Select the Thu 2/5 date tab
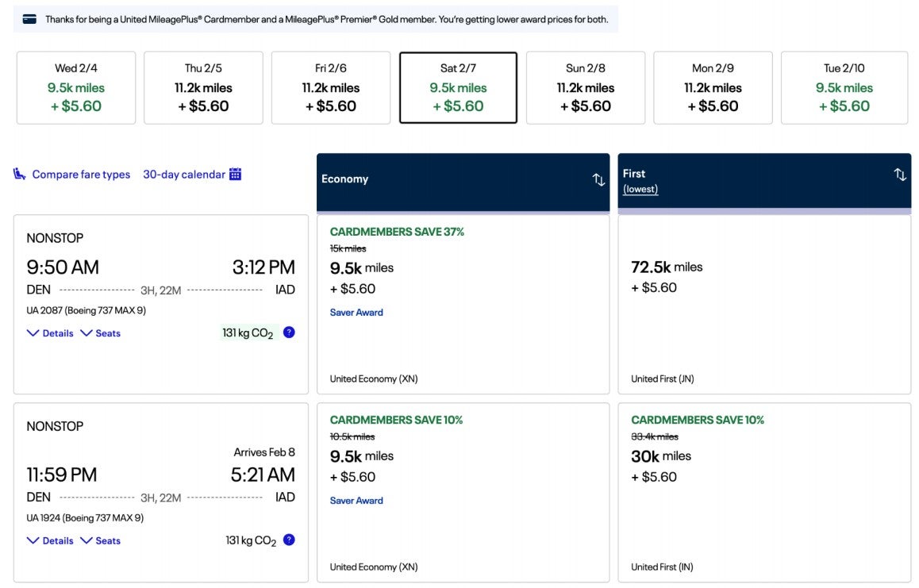 [x=202, y=87]
